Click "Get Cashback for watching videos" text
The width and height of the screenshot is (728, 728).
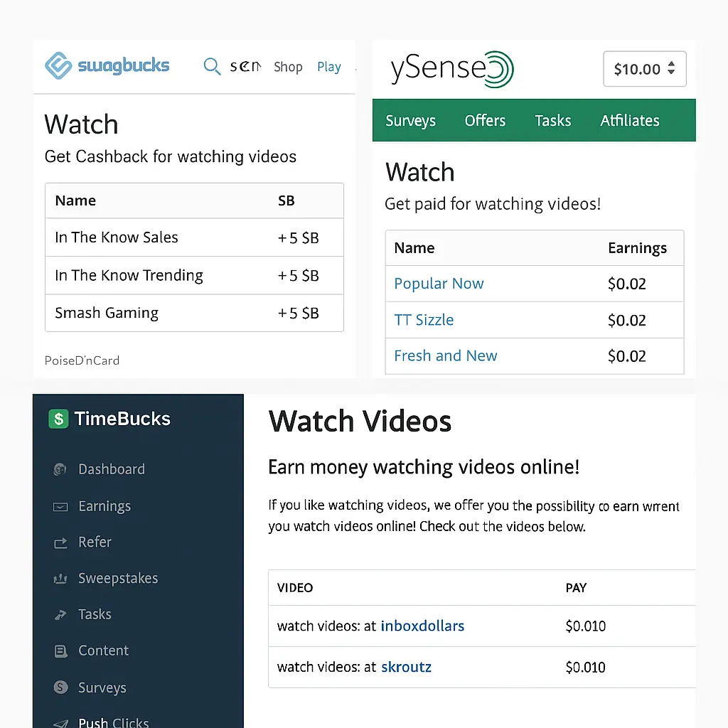coord(171,157)
